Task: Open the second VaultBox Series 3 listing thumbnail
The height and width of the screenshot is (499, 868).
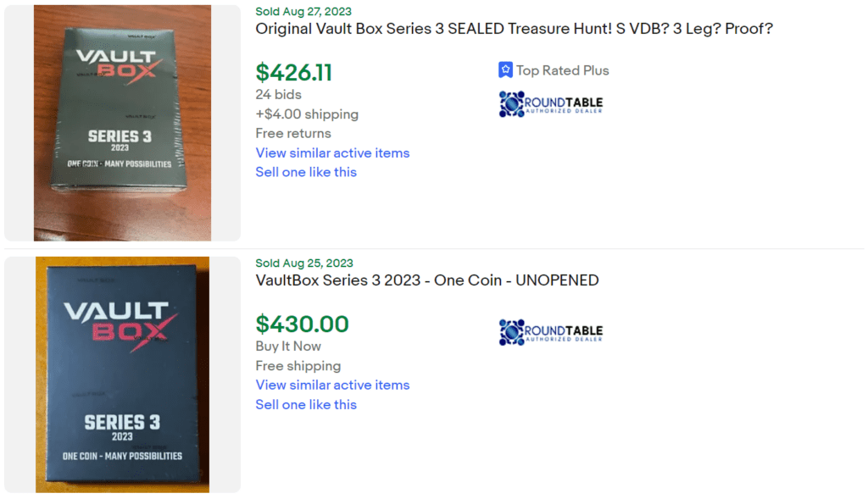Action: click(x=122, y=373)
